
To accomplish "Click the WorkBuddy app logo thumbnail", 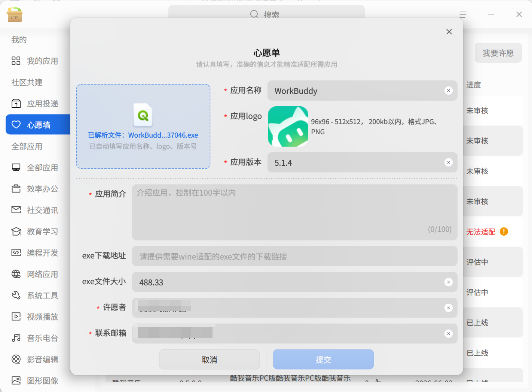I will 288,126.
